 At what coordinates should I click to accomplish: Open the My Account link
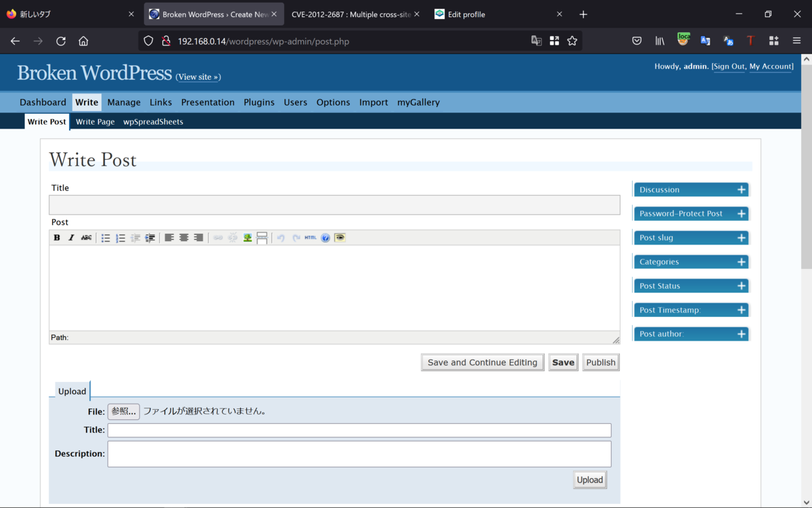tap(771, 66)
